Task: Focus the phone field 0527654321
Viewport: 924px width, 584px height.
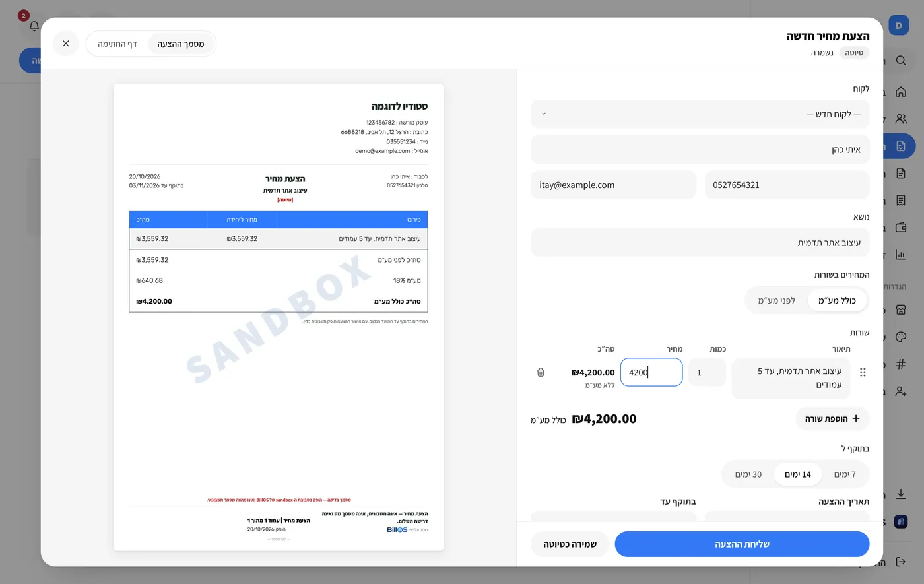Action: click(787, 185)
